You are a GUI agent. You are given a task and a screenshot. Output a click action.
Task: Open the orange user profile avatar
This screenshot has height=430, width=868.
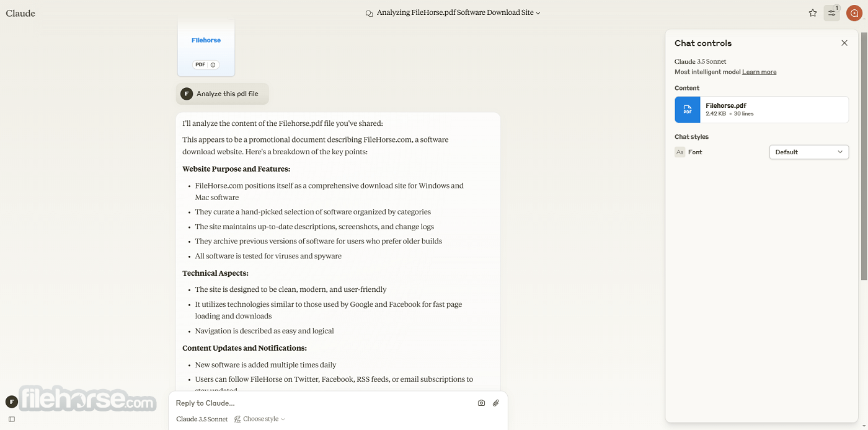pyautogui.click(x=854, y=13)
